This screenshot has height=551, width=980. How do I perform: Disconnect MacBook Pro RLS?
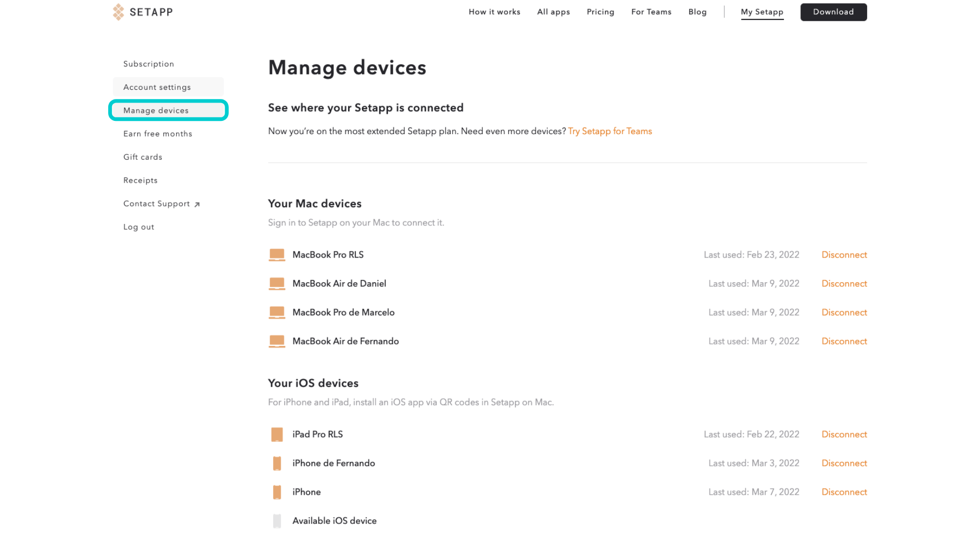click(x=844, y=255)
